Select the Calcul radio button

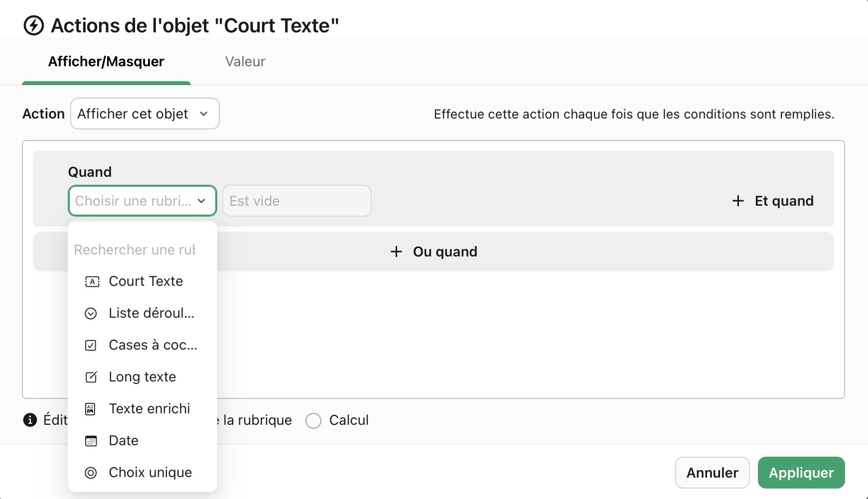click(x=313, y=421)
